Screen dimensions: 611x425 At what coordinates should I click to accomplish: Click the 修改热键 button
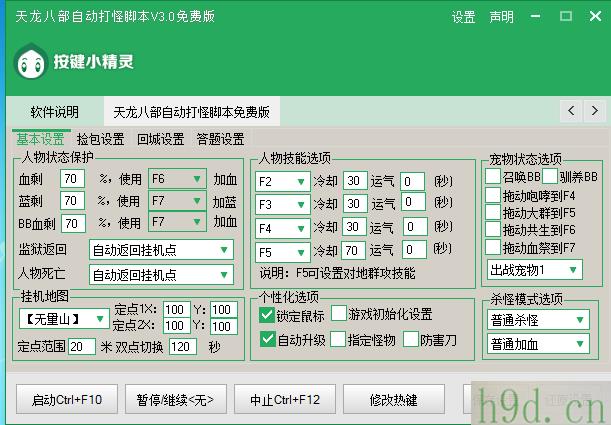394,399
